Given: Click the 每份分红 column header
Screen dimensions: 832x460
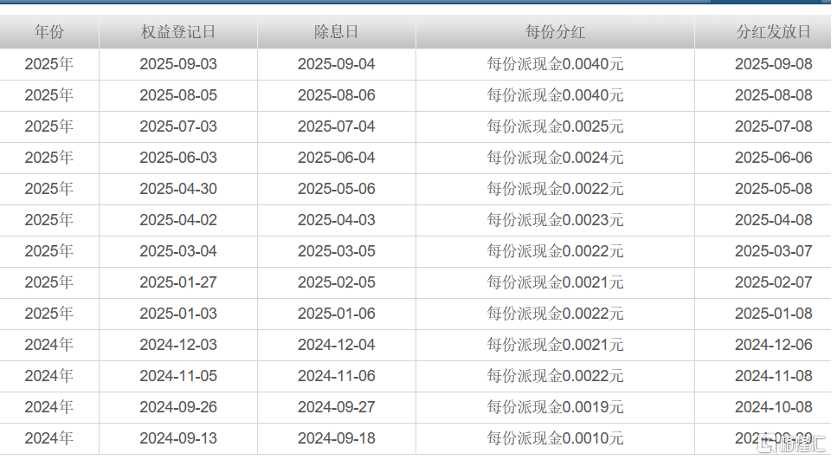Looking at the screenshot, I should coord(555,32).
